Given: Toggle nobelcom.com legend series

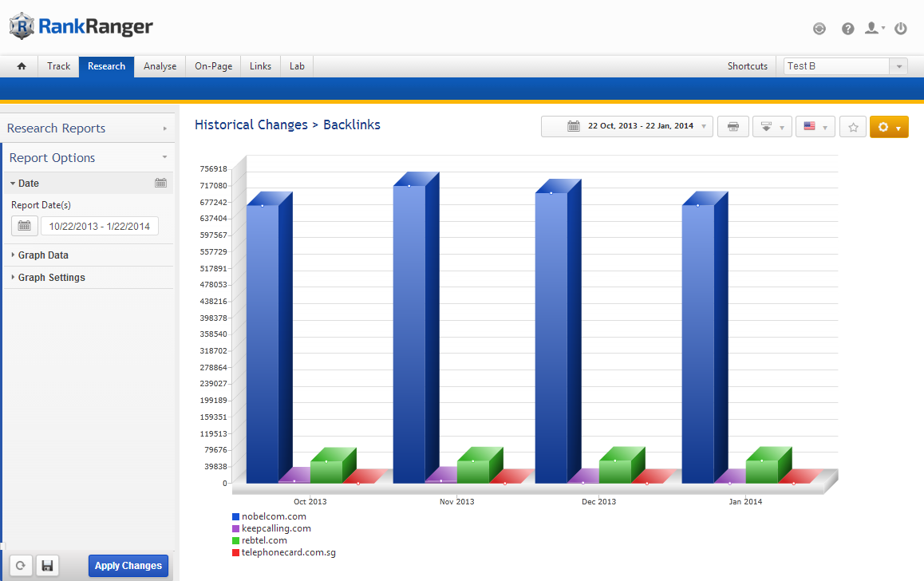Looking at the screenshot, I should 274,516.
